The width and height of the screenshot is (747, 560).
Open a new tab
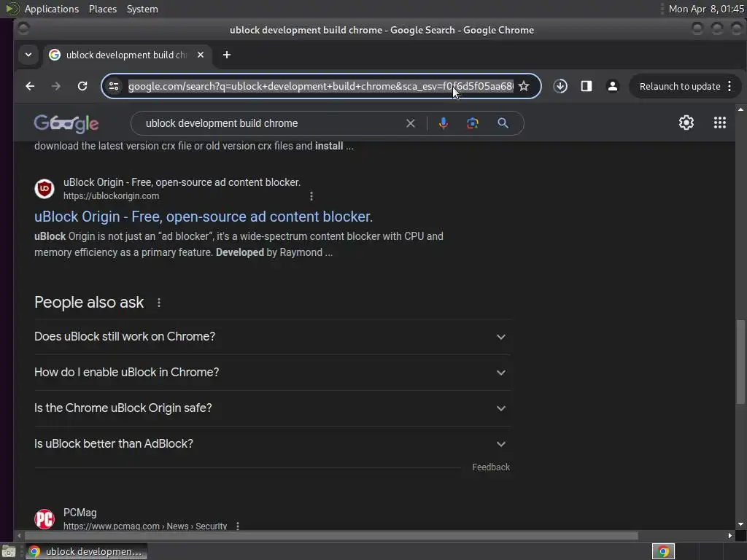[x=227, y=55]
